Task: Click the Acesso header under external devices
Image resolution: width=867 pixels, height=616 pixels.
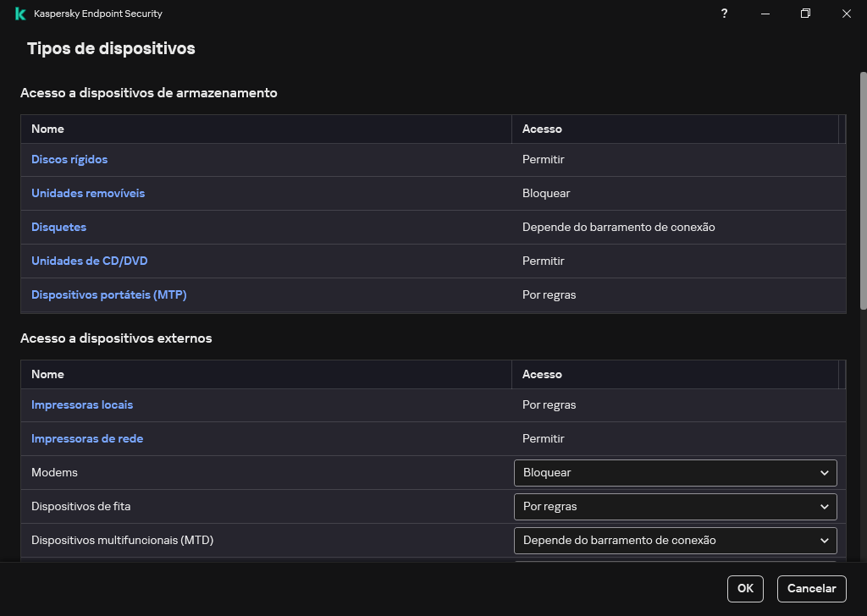Action: (542, 374)
